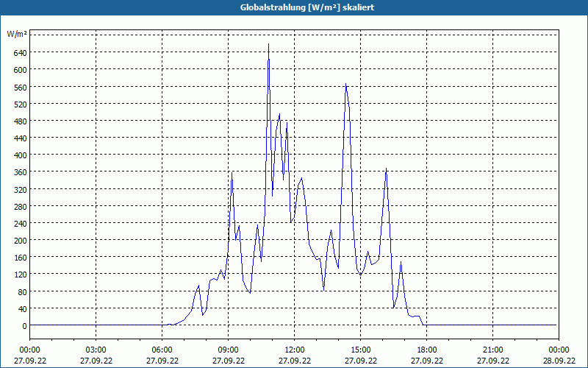Click the morning peak at 360 after 09:00
This screenshot has width=588, height=368.
232,173
